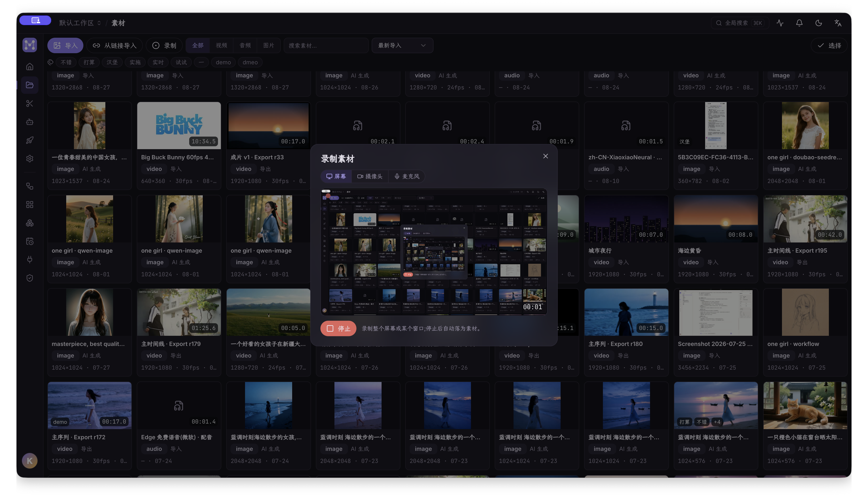Toggle the 试试 tag filter
Viewport: 868px width, 498px height.
coord(181,62)
